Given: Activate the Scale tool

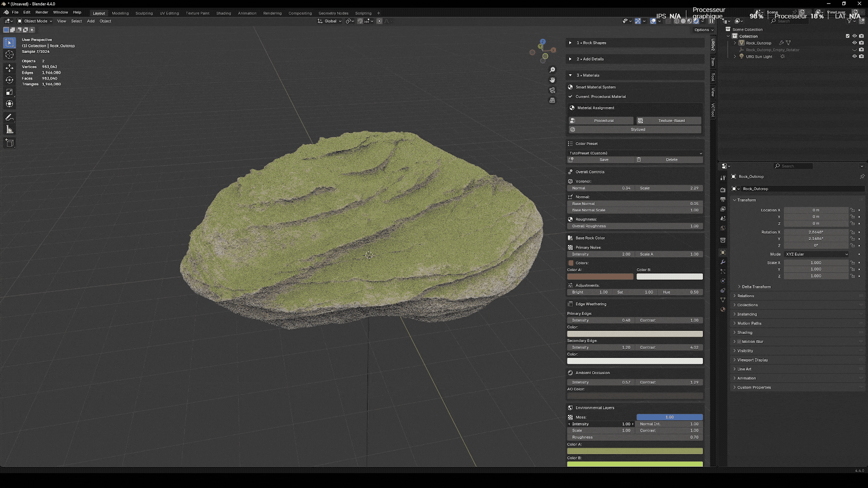Looking at the screenshot, I should (9, 90).
